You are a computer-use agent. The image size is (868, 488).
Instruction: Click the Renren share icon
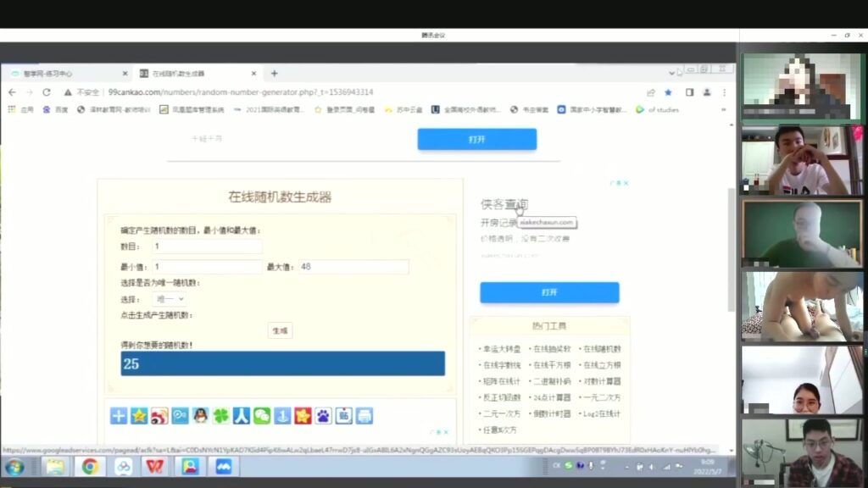[242, 416]
